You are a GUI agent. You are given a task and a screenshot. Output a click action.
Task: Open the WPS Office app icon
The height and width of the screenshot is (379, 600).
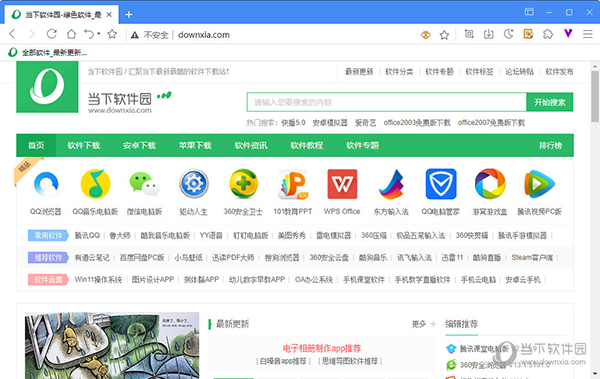point(342,184)
